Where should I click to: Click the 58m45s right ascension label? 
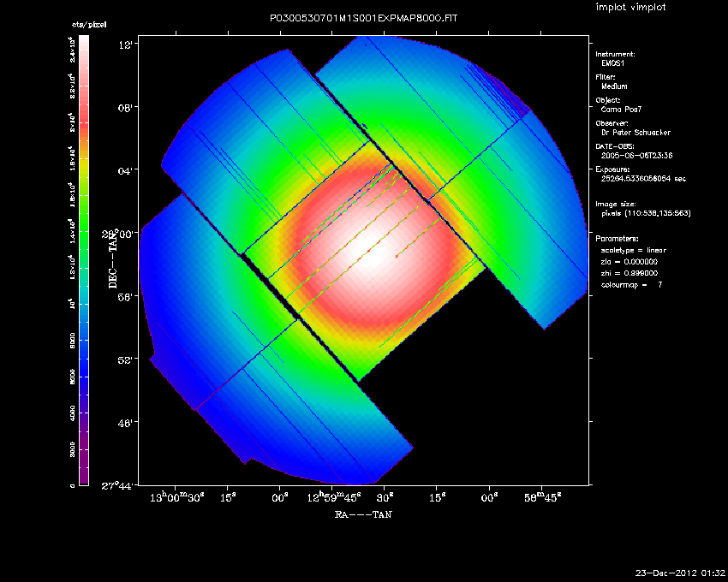(x=543, y=497)
